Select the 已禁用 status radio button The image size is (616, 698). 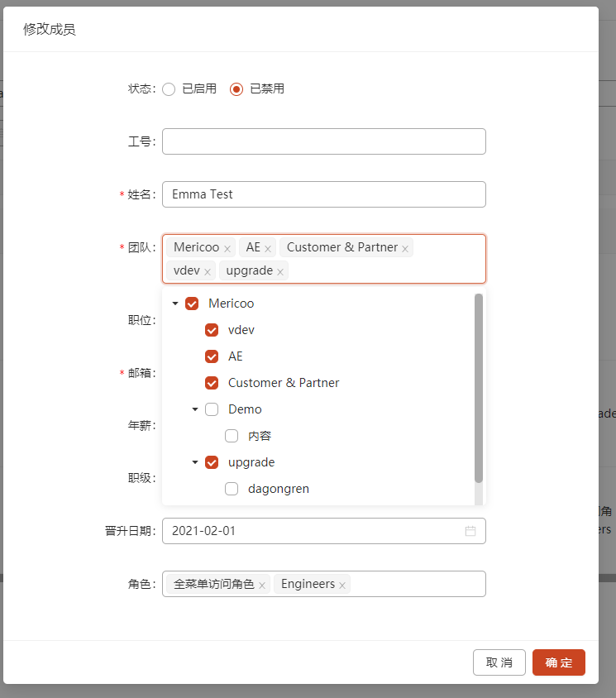coord(236,89)
